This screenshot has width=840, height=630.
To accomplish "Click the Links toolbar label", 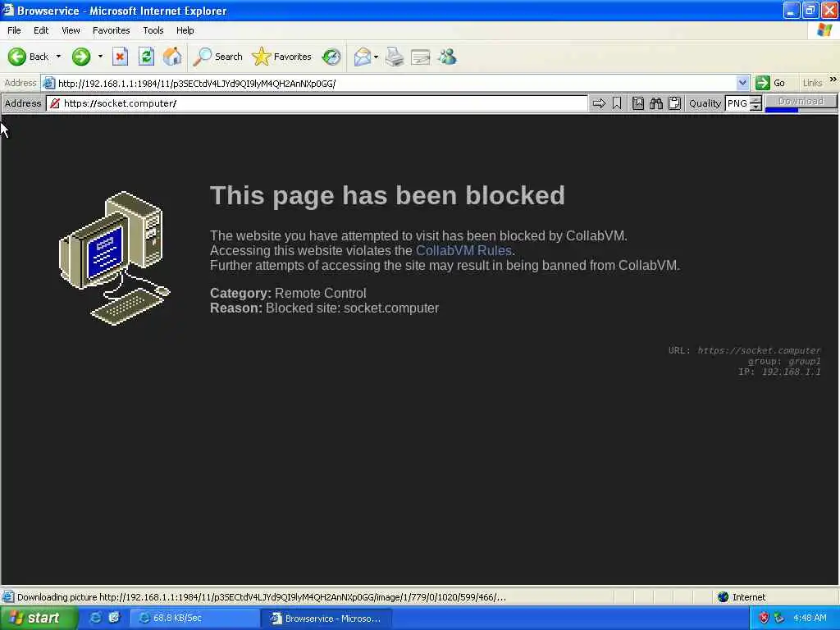I will coord(812,83).
